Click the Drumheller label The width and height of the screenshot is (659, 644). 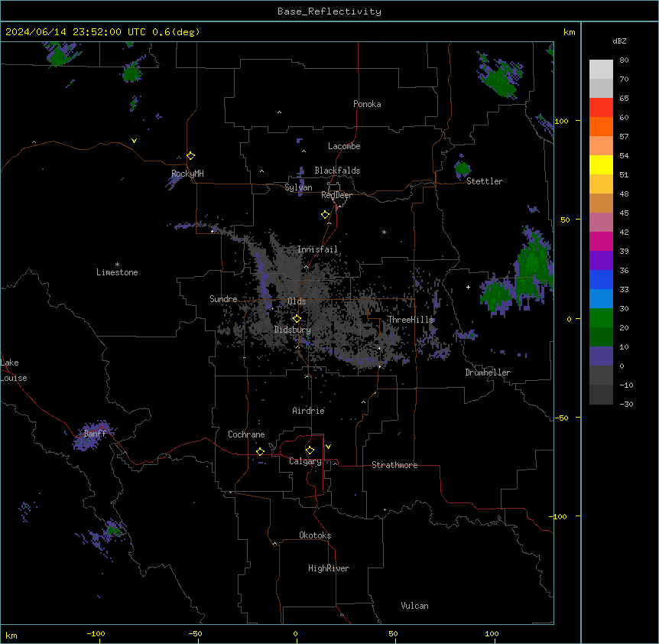pyautogui.click(x=488, y=372)
